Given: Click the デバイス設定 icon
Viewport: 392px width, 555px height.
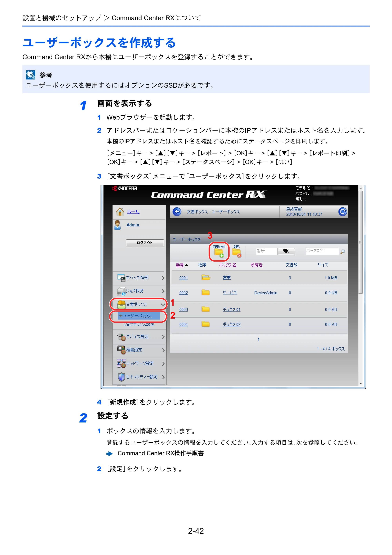Looking at the screenshot, I should [x=121, y=337].
